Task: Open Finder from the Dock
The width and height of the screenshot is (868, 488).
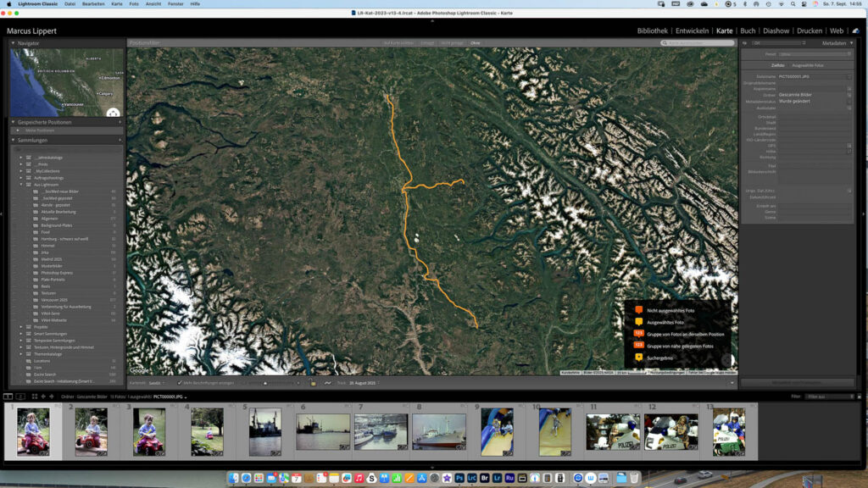Action: [x=234, y=478]
